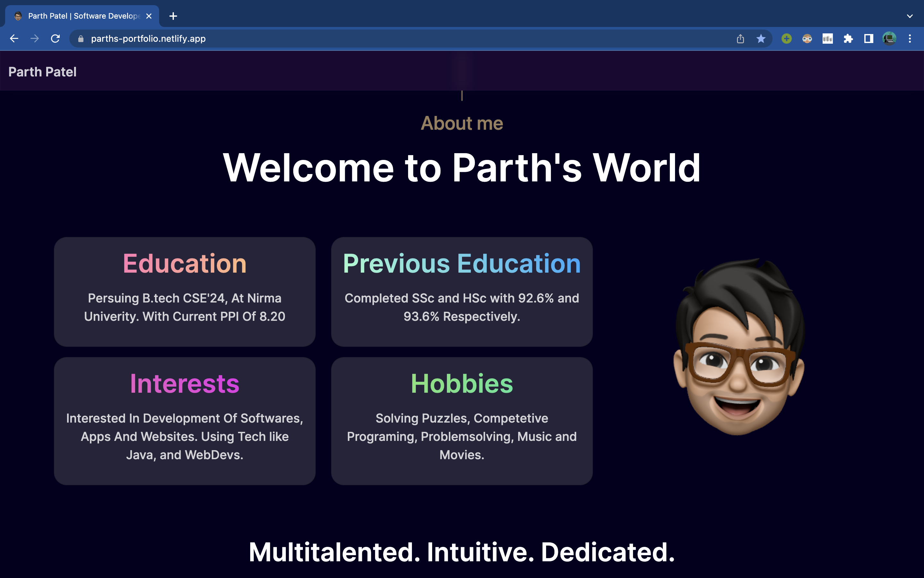Click the Nirma University PPI text
Image resolution: width=924 pixels, height=578 pixels.
[x=185, y=307]
